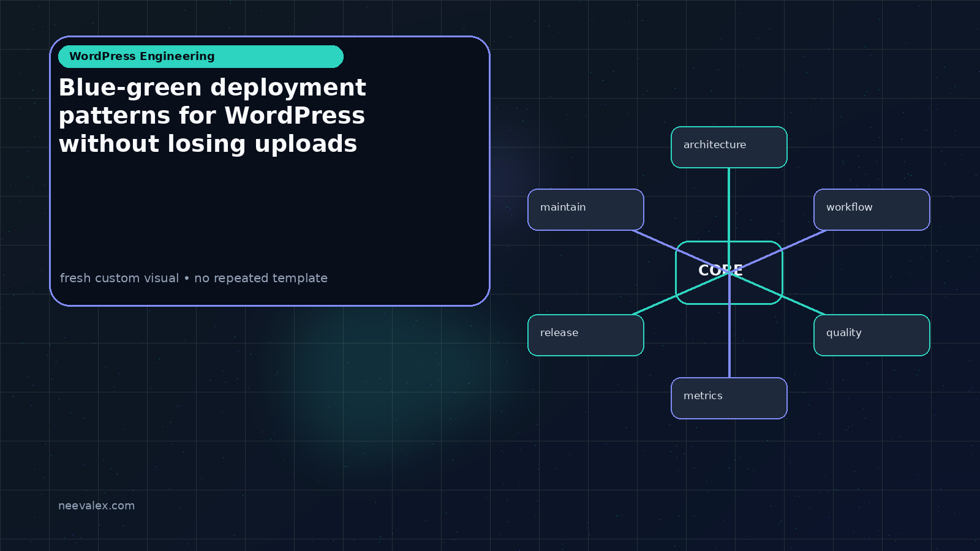This screenshot has height=551, width=980.
Task: Select the maintain node
Action: tap(586, 209)
